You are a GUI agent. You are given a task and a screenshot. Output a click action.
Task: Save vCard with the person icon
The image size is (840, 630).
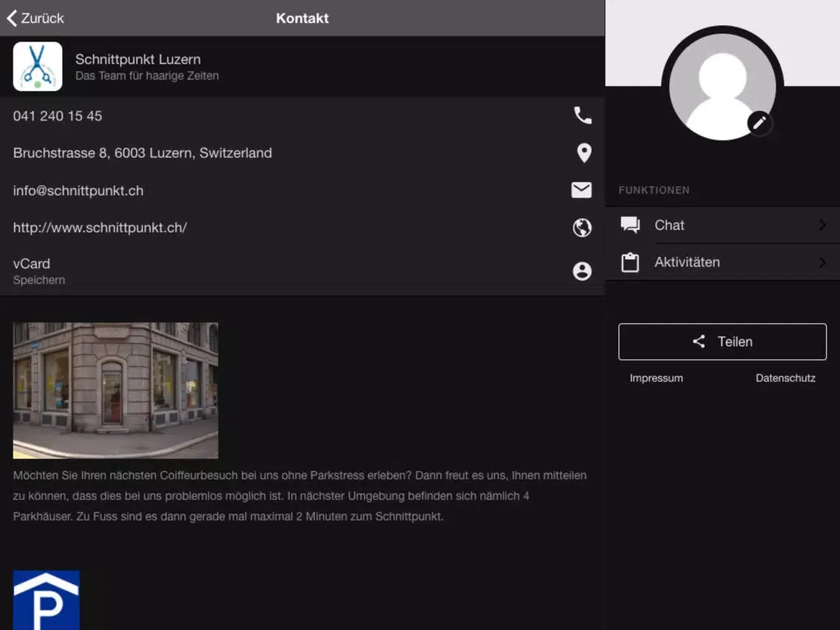point(582,271)
